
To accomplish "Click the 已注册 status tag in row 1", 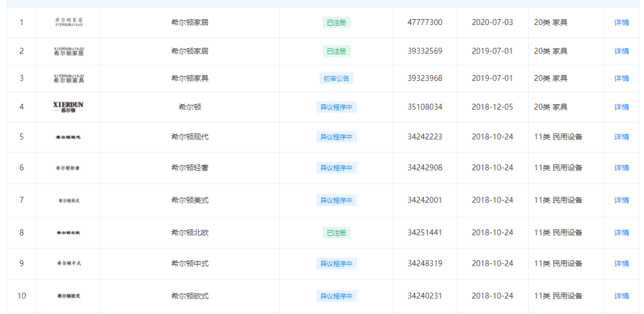I will pyautogui.click(x=336, y=23).
